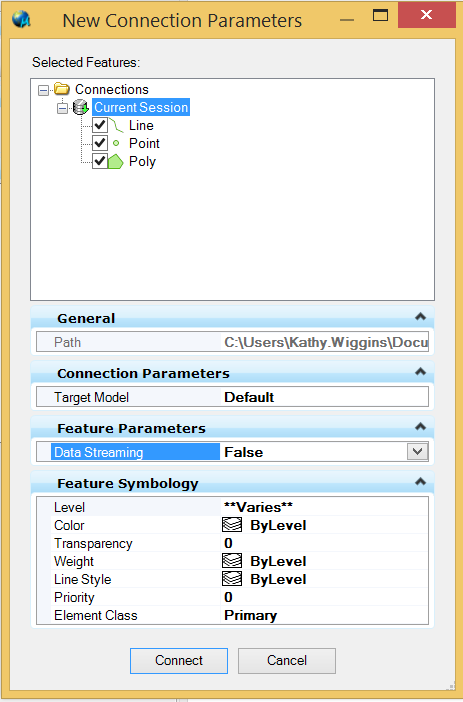Uncheck the Line feature checkbox
Screen dimensions: 463x702
pyautogui.click(x=100, y=125)
